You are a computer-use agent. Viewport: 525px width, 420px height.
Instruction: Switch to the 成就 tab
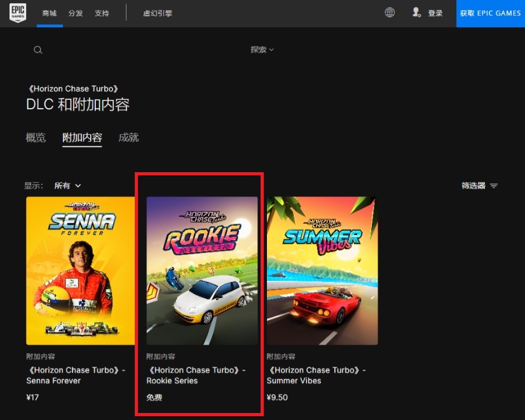coord(128,137)
